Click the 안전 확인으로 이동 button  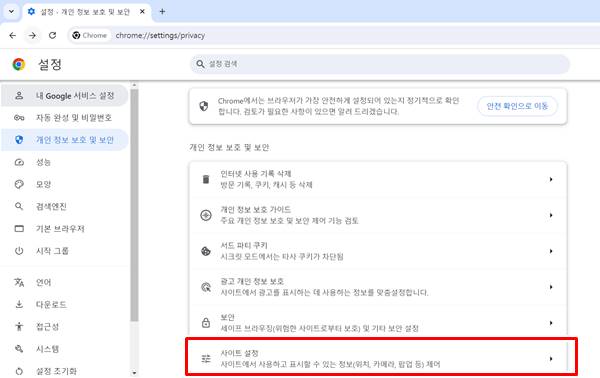point(517,106)
